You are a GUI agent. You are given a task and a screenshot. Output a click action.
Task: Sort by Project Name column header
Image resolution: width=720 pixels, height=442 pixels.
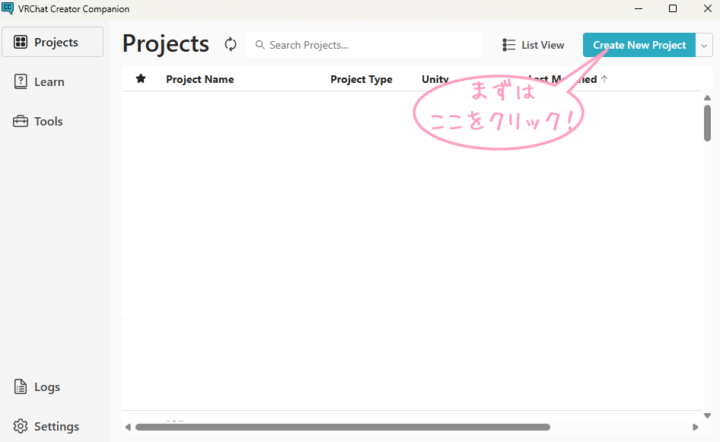[200, 79]
